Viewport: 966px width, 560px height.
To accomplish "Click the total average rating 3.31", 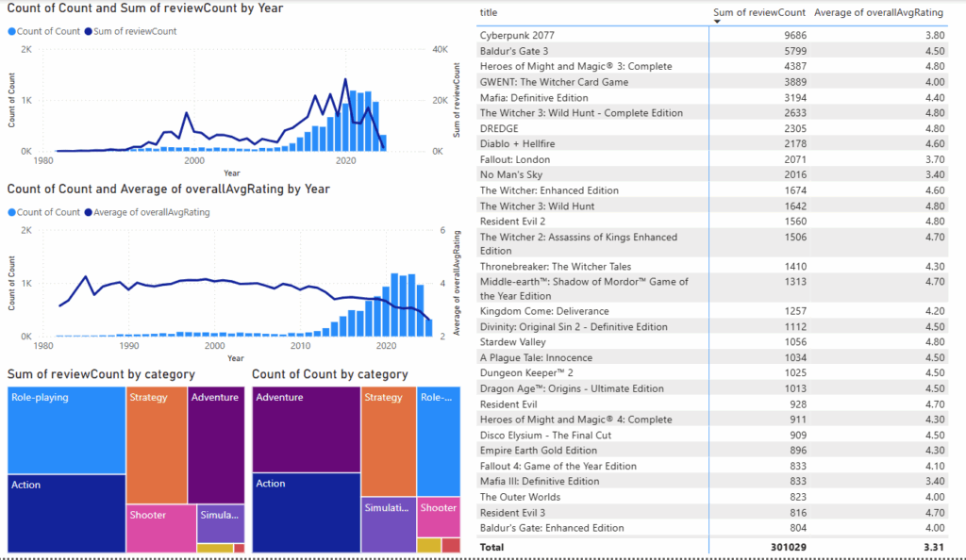I will pos(934,547).
